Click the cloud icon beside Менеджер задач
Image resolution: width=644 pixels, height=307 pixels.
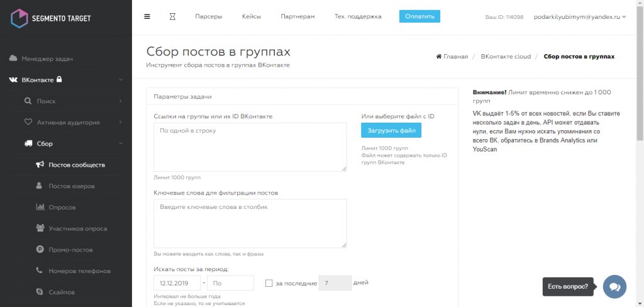(x=13, y=59)
